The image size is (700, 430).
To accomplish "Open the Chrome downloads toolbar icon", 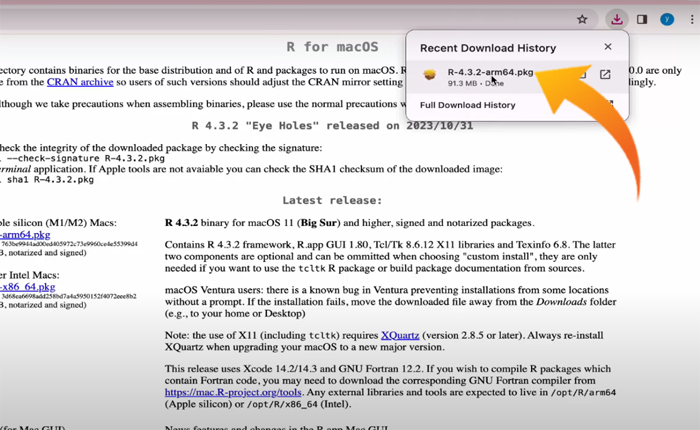I will (x=617, y=19).
